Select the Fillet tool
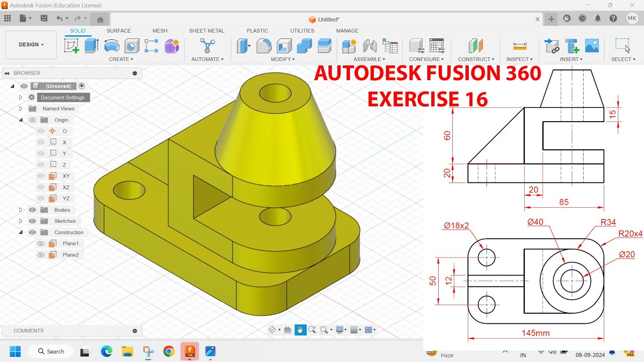644x362 pixels. [x=264, y=46]
